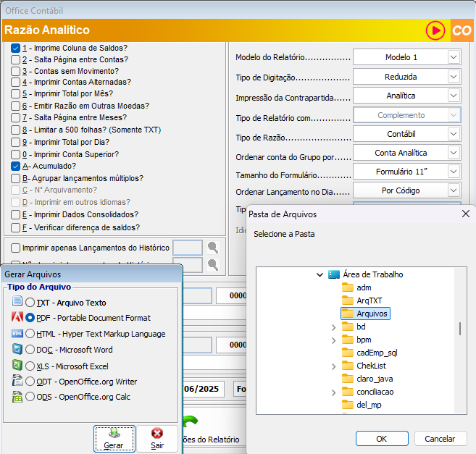The image size is (476, 454).
Task: Click Cancelar in folder dialog
Action: [x=440, y=439]
